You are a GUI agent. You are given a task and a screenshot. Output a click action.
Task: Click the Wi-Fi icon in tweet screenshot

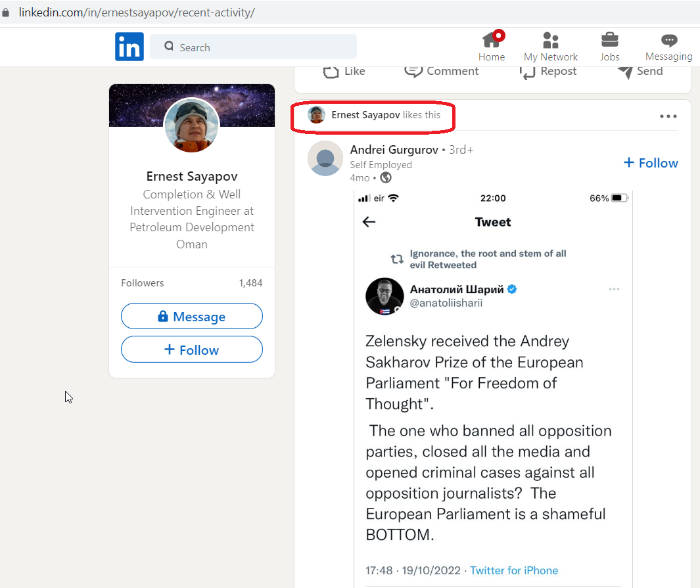393,198
